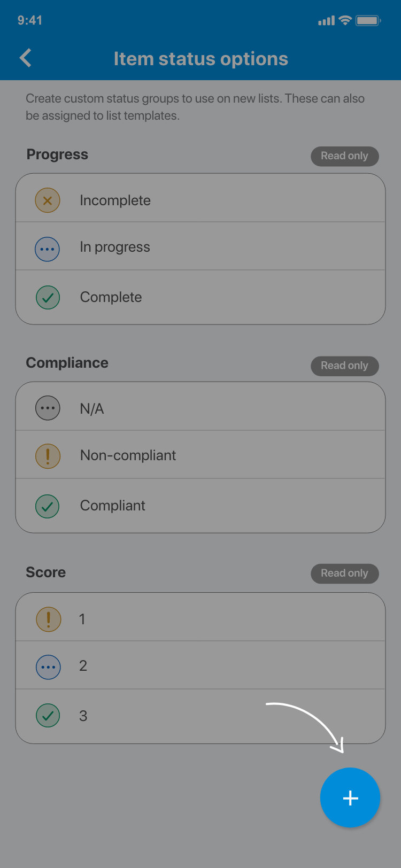Screen dimensions: 401x868
Task: Go back using the header arrow
Action: point(26,58)
